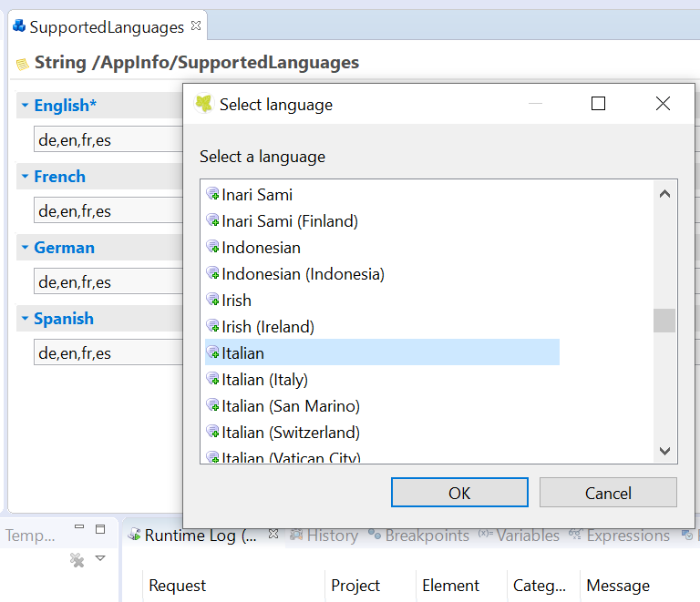Click the Select language dialog app icon
700x602 pixels.
[204, 104]
